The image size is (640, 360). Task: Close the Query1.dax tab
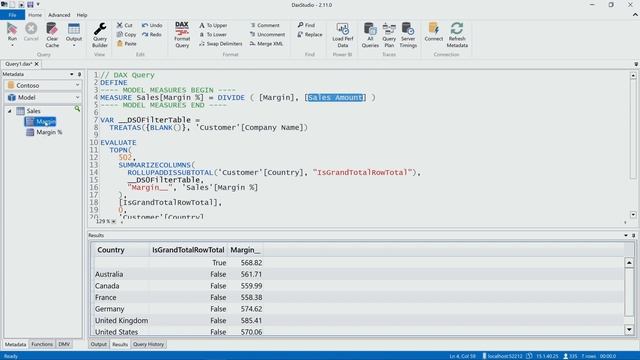(x=37, y=64)
